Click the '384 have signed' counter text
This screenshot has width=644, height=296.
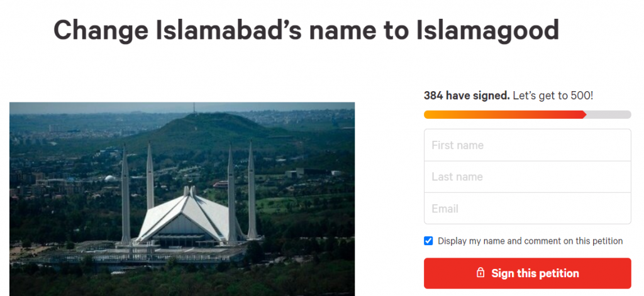point(466,96)
